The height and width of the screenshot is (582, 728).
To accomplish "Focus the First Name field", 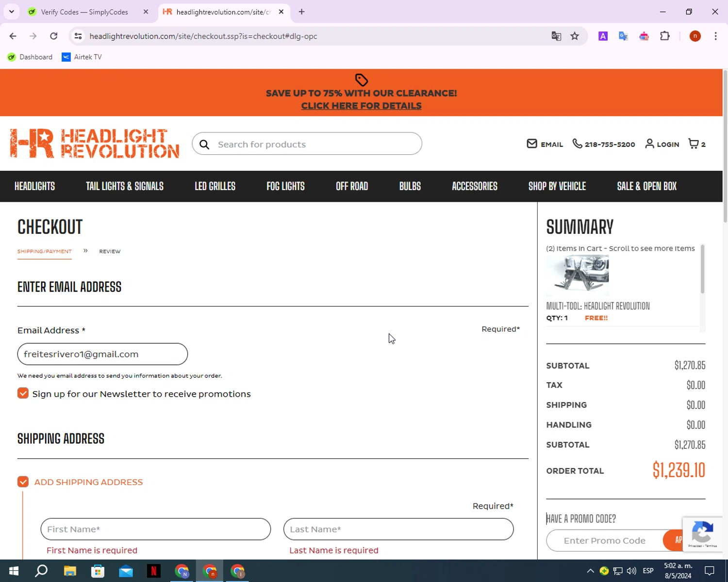I will tap(156, 529).
